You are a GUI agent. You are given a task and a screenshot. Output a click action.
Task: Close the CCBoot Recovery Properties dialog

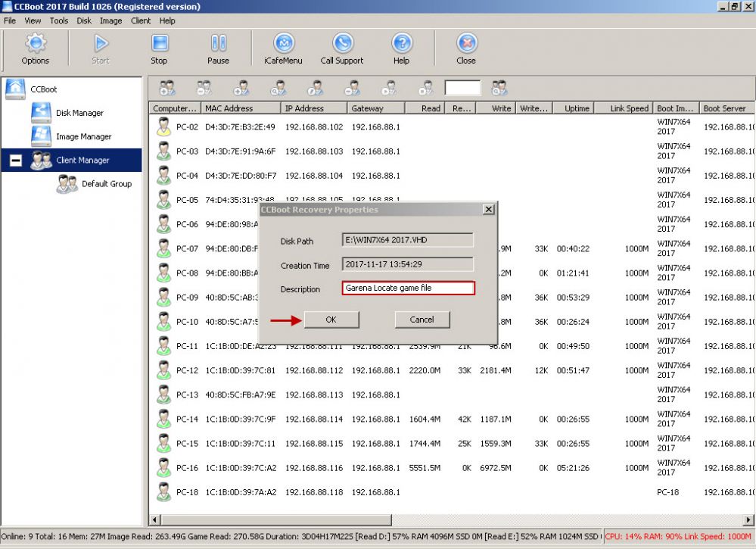pos(488,210)
